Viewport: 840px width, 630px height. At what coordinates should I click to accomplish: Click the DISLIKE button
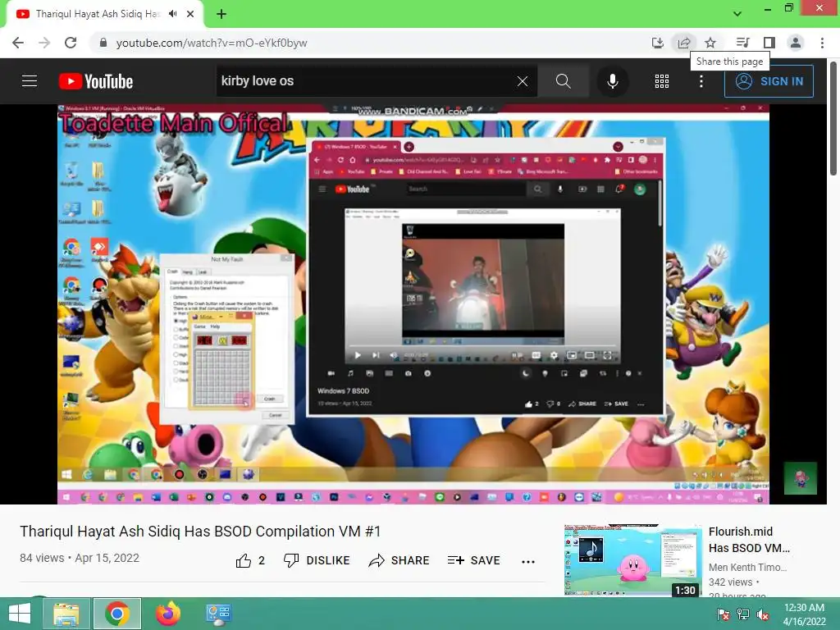click(317, 560)
